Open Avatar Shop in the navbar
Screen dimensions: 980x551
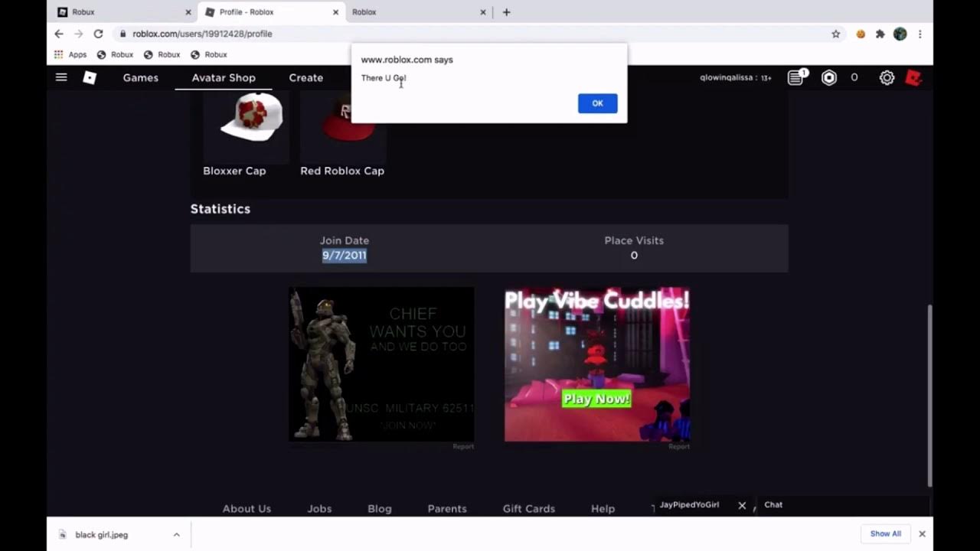[224, 77]
